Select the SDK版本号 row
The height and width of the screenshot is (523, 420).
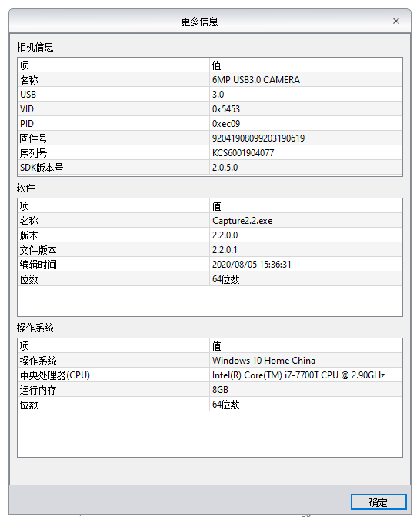[x=210, y=168]
